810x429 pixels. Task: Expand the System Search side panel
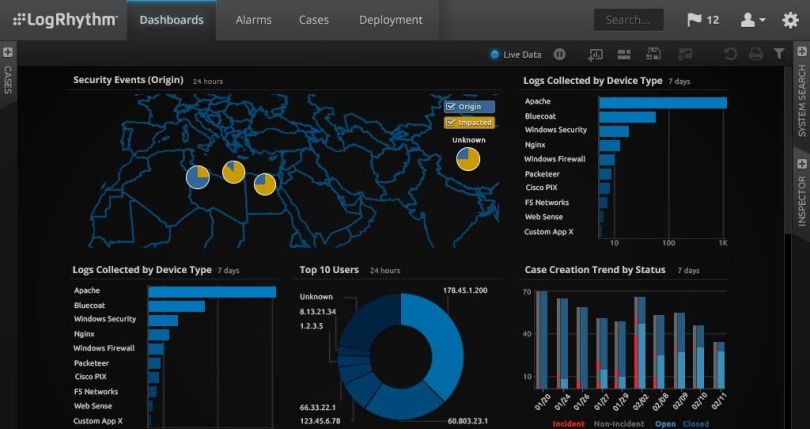pos(802,93)
